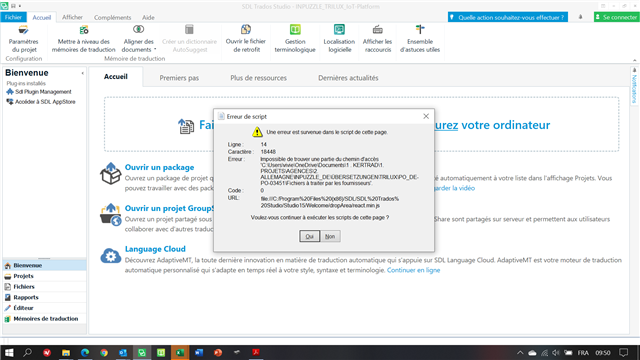Expand the Aligner des documents dropdown arrow

click(155, 49)
